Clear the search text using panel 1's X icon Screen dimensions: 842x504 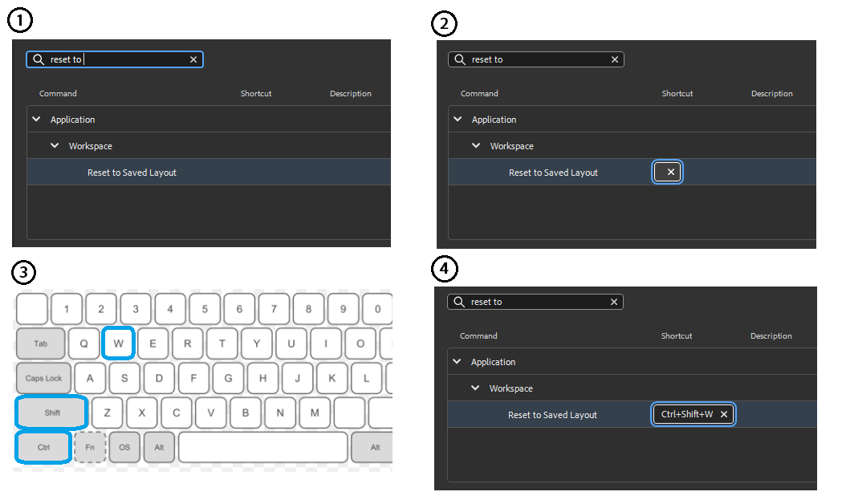193,59
